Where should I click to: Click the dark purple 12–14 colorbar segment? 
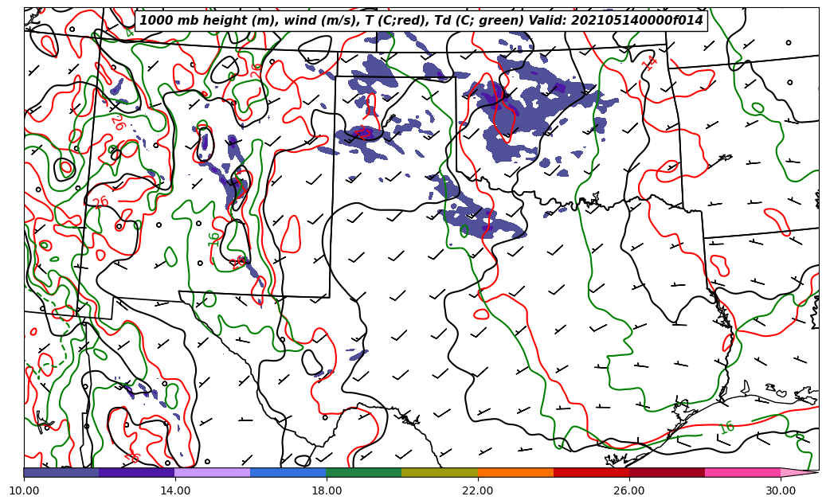click(x=137, y=472)
